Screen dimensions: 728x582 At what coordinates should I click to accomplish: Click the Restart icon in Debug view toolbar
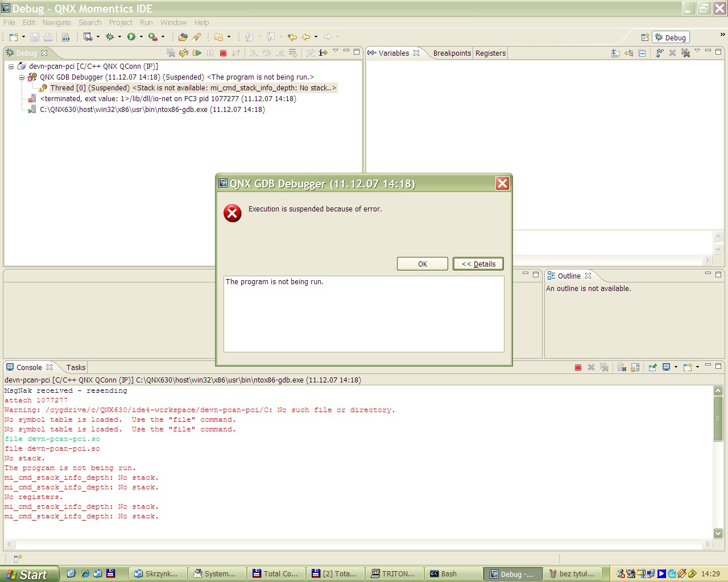[x=184, y=53]
